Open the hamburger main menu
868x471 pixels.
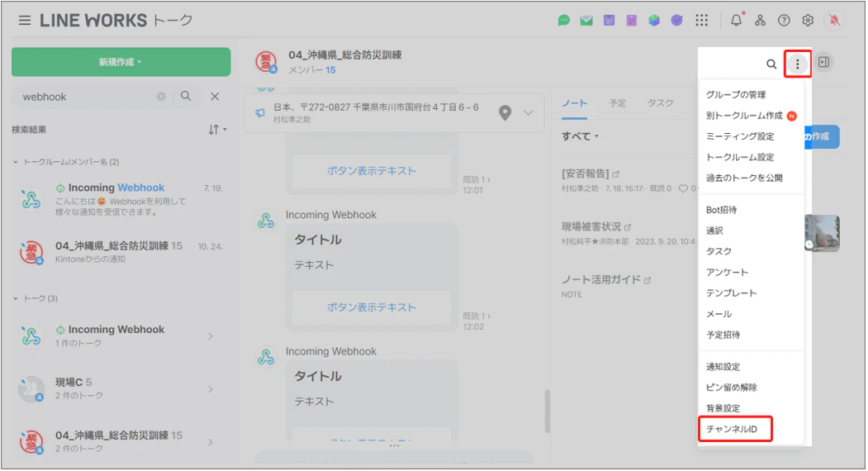pos(24,21)
